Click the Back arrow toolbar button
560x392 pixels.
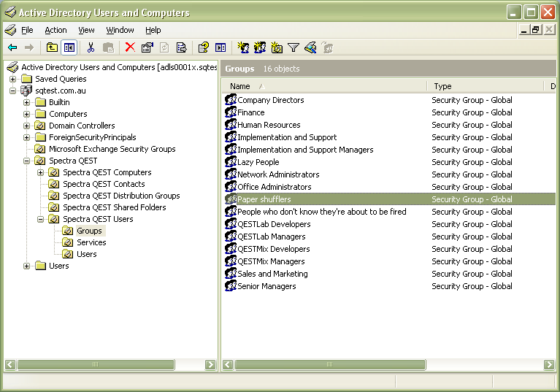tap(12, 47)
